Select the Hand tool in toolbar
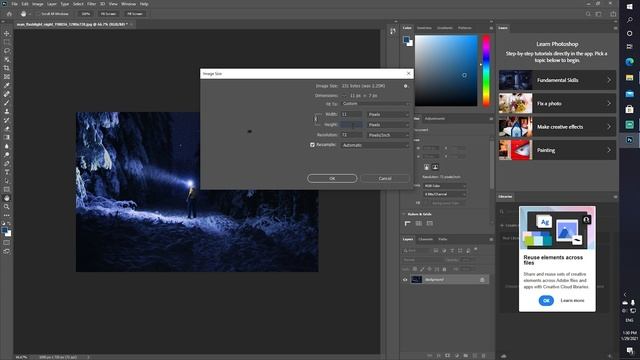Screen dimensions: 640x360 (7, 198)
